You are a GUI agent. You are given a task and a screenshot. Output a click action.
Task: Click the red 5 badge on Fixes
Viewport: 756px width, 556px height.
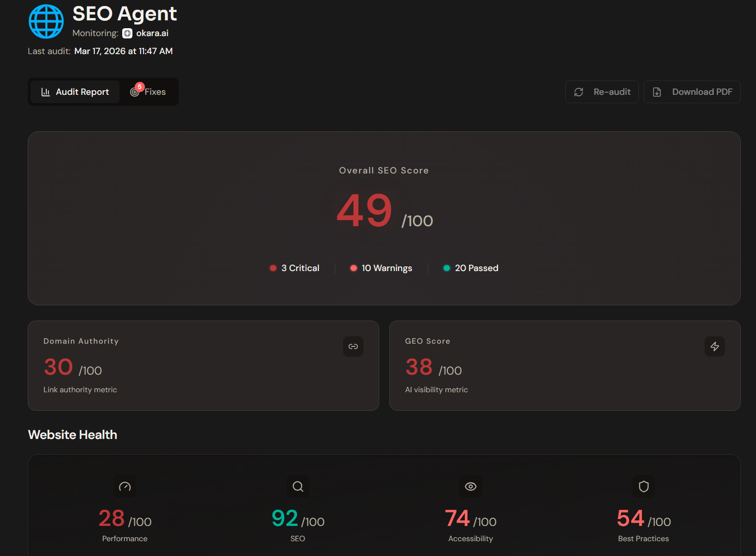(x=139, y=87)
